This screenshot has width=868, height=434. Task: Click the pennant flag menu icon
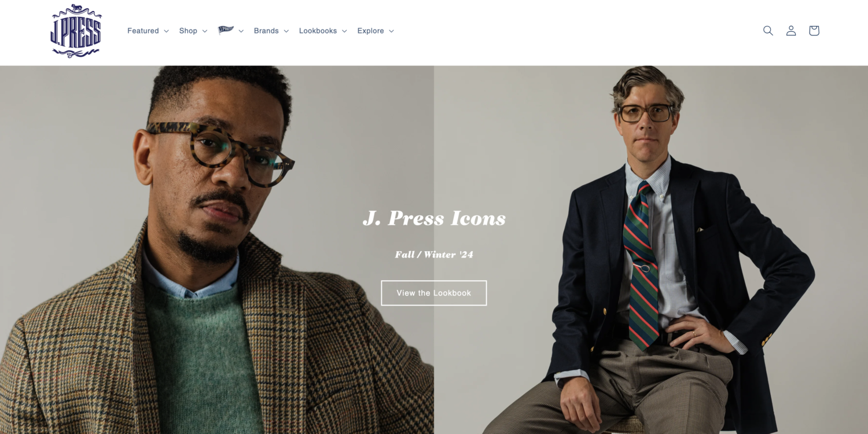(226, 30)
